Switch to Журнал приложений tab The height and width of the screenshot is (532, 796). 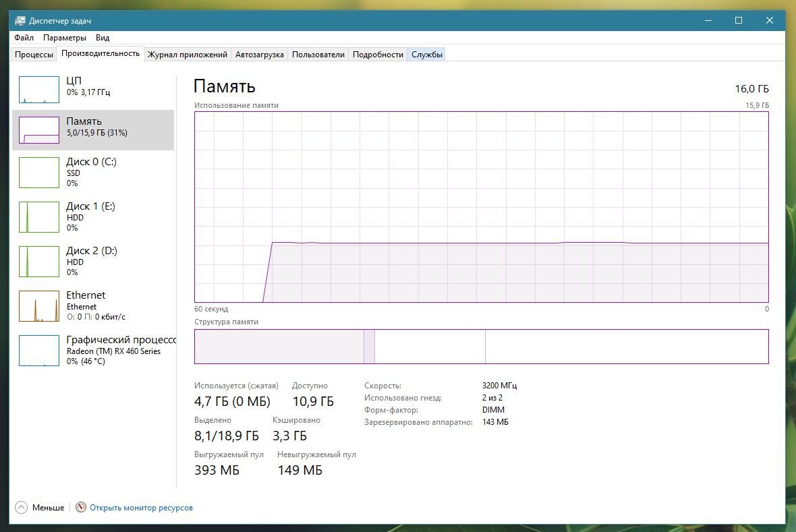click(x=188, y=55)
